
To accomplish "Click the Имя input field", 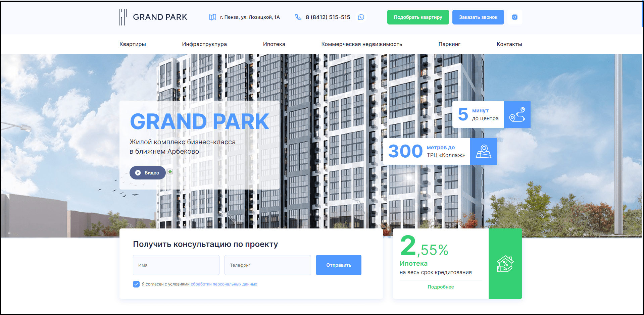I will pyautogui.click(x=176, y=265).
